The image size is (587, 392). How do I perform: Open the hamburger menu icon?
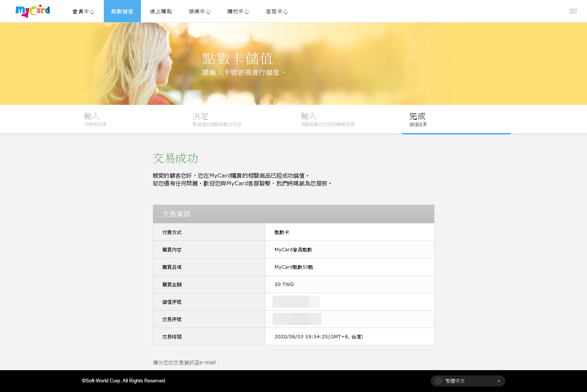tap(573, 11)
